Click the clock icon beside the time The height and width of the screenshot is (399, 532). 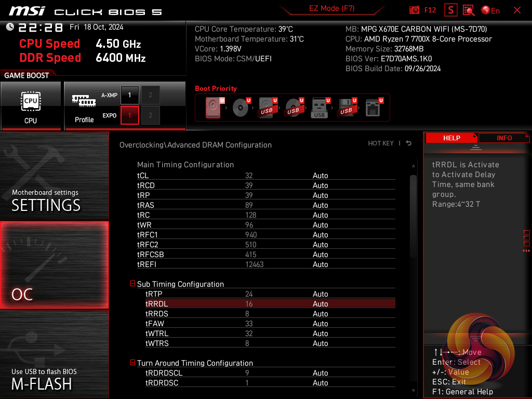click(x=10, y=27)
